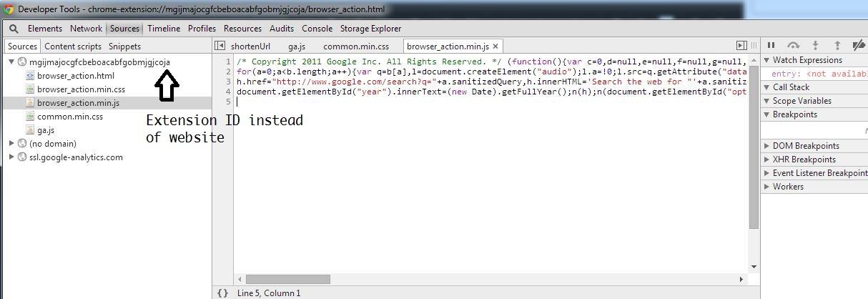
Task: Click the ga.js file icon
Action: point(30,130)
